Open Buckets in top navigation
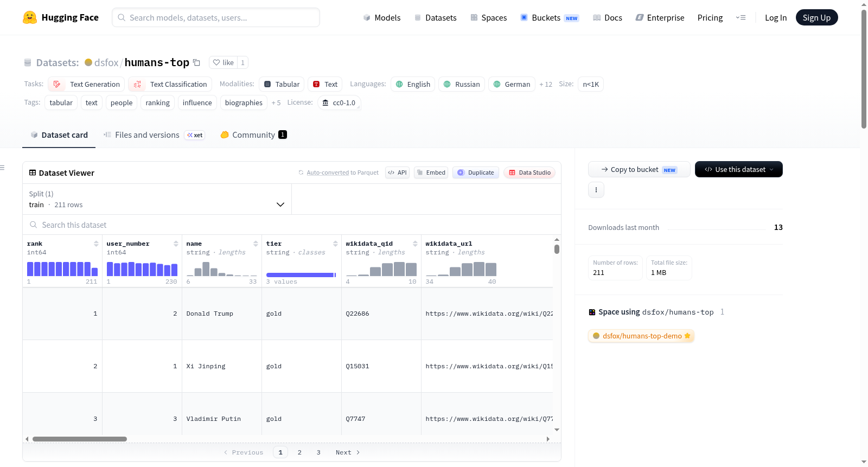Screen dimensions: 868x467 (x=550, y=18)
